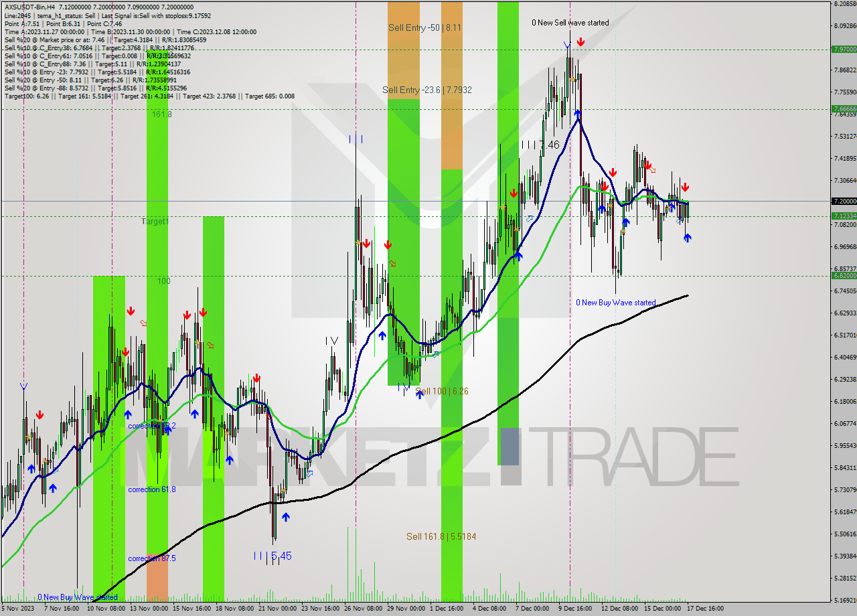Click the green price tag 7.66666
This screenshot has height=616, width=857.
coord(844,108)
